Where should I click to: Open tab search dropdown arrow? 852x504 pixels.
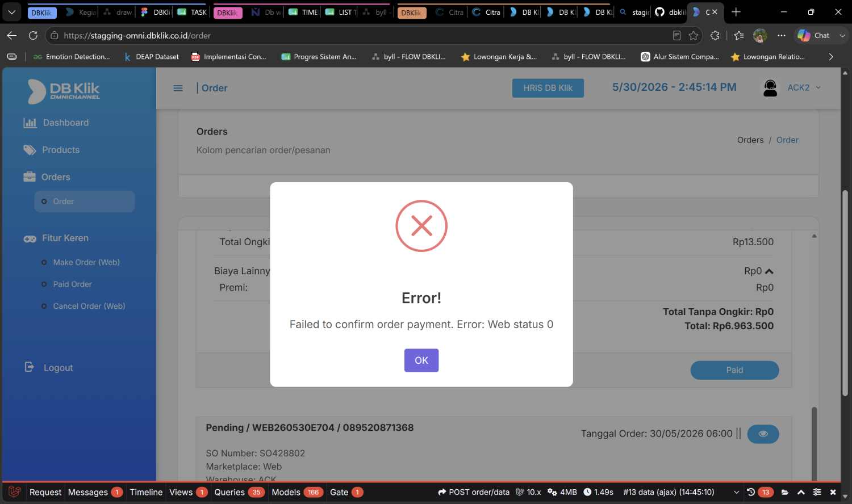coord(11,12)
